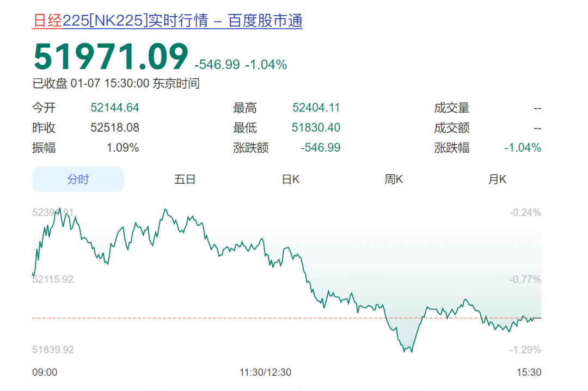Screen dimensions: 588x391
Task: Click the dashed reference line on the chart
Action: (218, 318)
